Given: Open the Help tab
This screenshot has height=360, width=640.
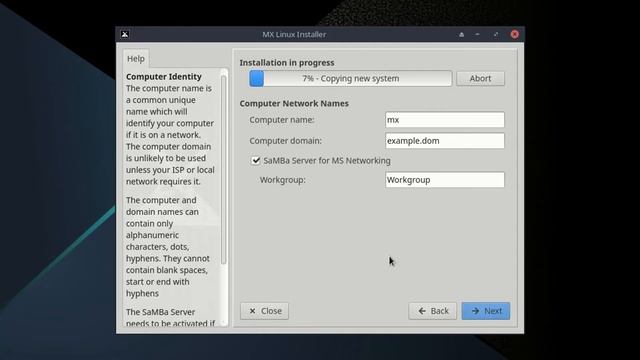Looking at the screenshot, I should pos(136,59).
